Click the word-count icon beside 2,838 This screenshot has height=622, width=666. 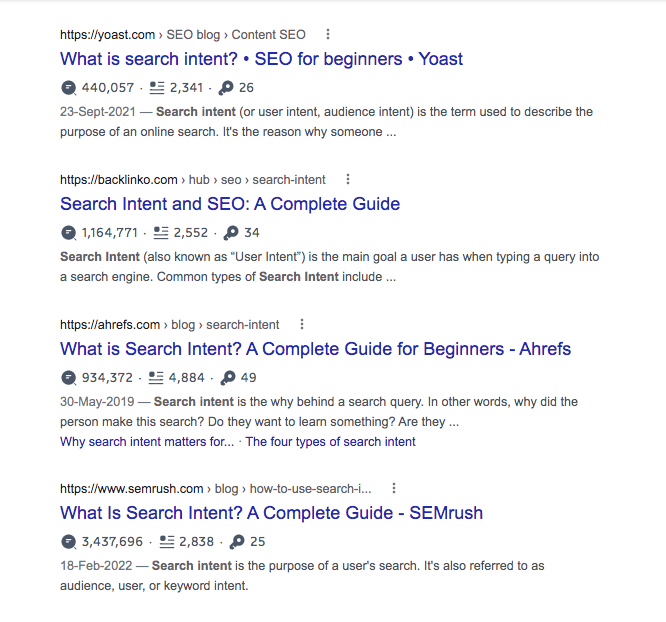[167, 542]
